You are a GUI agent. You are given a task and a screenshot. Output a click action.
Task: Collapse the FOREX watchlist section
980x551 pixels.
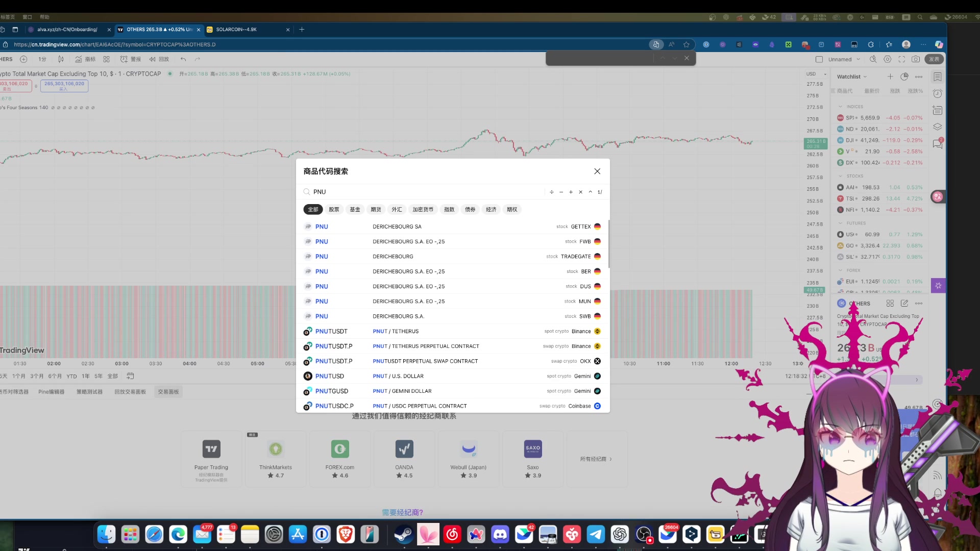[840, 270]
